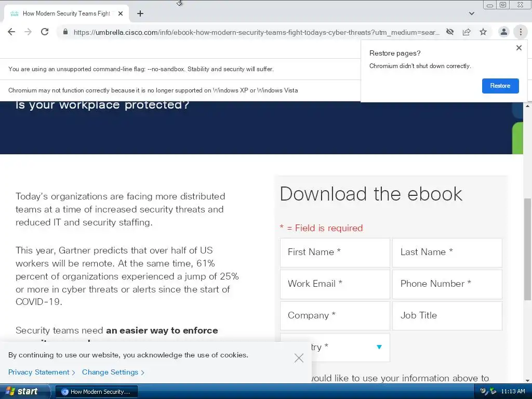Screen dimensions: 532x399
Task: Open the user profile icon
Action: 504,32
